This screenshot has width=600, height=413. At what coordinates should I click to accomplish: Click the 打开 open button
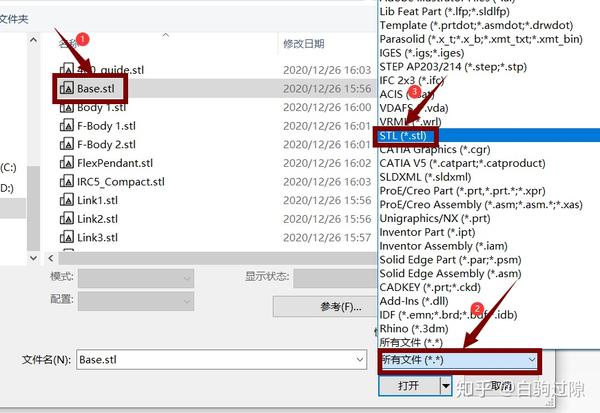(x=409, y=386)
